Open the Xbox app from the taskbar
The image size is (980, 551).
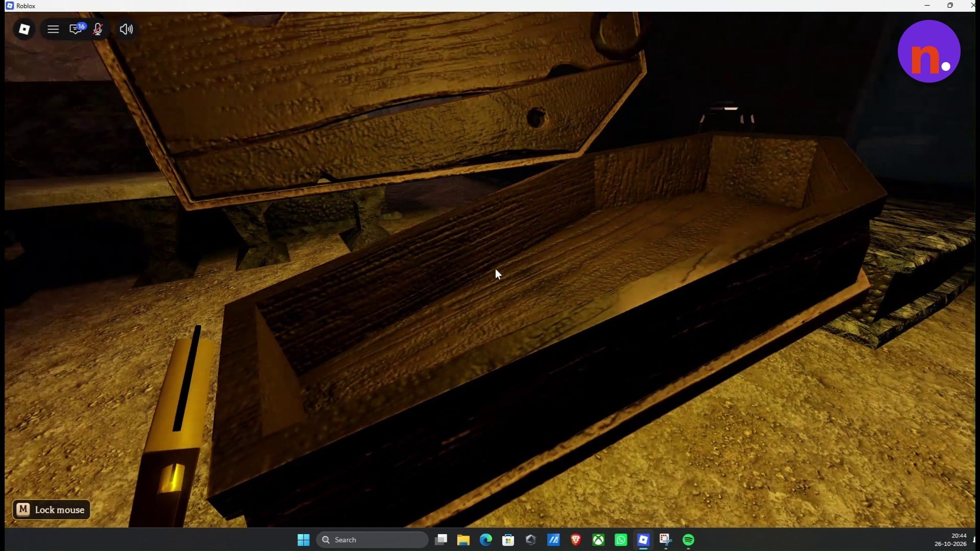tap(598, 540)
